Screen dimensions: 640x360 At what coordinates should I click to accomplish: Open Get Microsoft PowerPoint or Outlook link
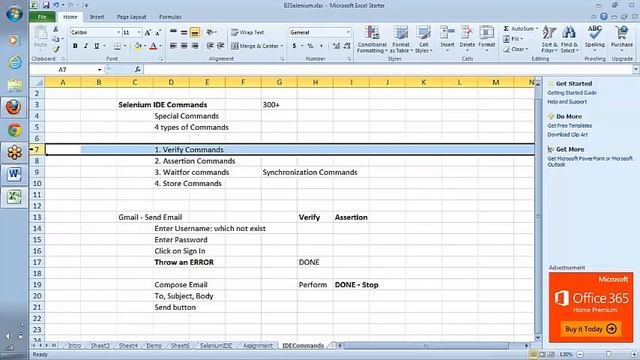tap(590, 161)
